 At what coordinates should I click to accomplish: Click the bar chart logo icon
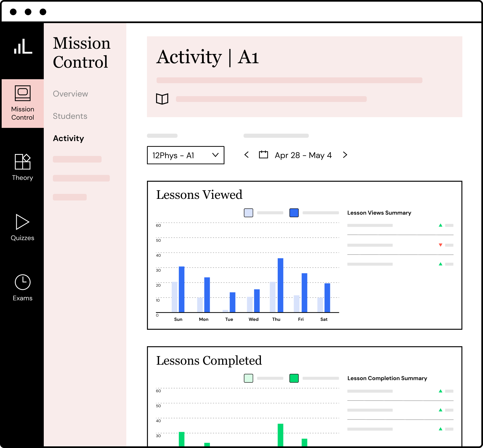(23, 46)
